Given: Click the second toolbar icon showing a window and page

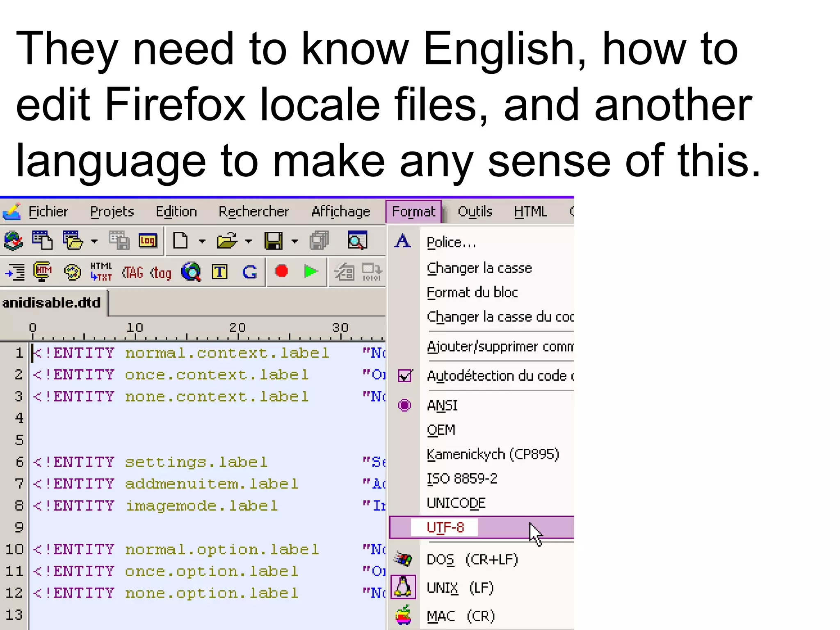Looking at the screenshot, I should pos(42,241).
